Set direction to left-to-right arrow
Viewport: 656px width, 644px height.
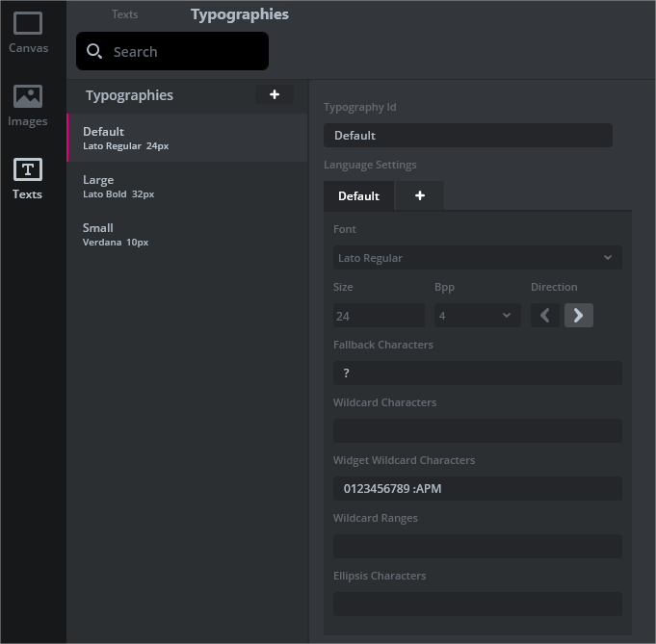[x=579, y=316]
